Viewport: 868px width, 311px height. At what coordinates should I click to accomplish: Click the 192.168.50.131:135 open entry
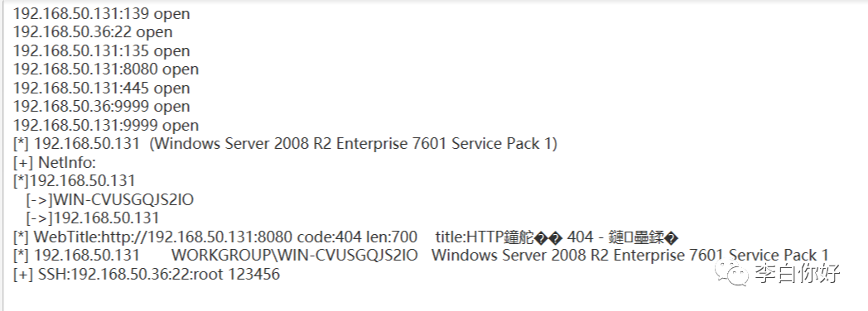pos(101,50)
